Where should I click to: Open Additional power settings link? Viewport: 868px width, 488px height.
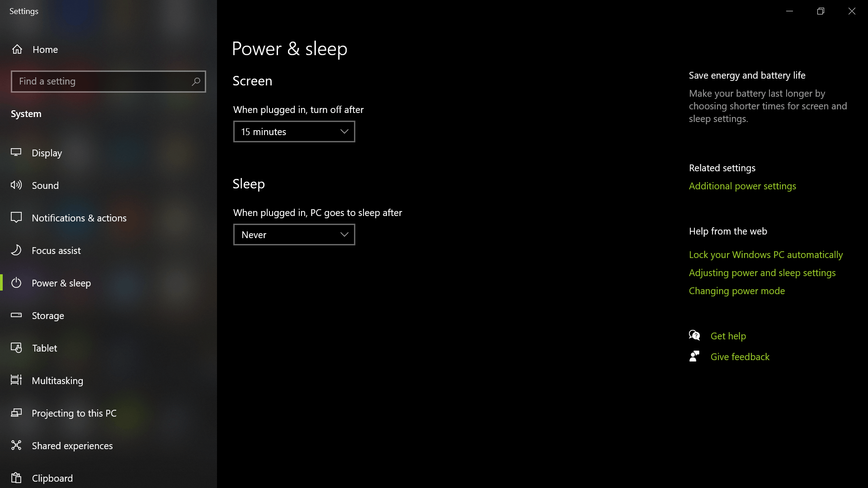click(742, 186)
